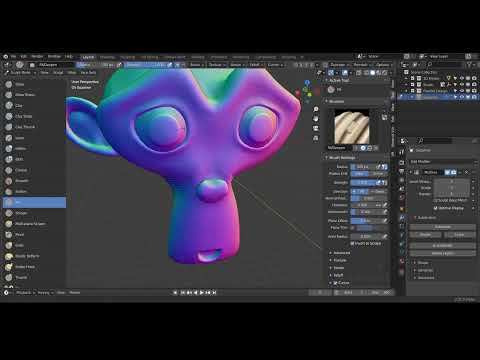This screenshot has height=360, width=480.
Task: Open the File menu
Action: [x=14, y=57]
